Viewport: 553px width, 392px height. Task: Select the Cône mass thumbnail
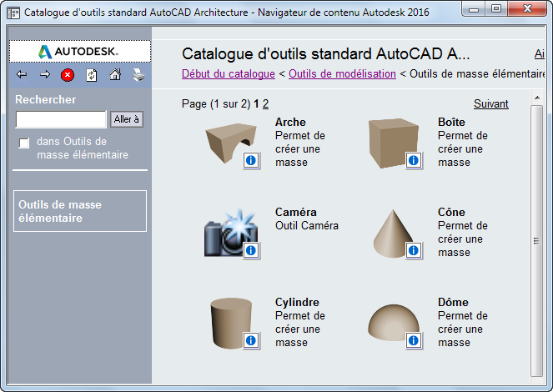click(x=393, y=233)
